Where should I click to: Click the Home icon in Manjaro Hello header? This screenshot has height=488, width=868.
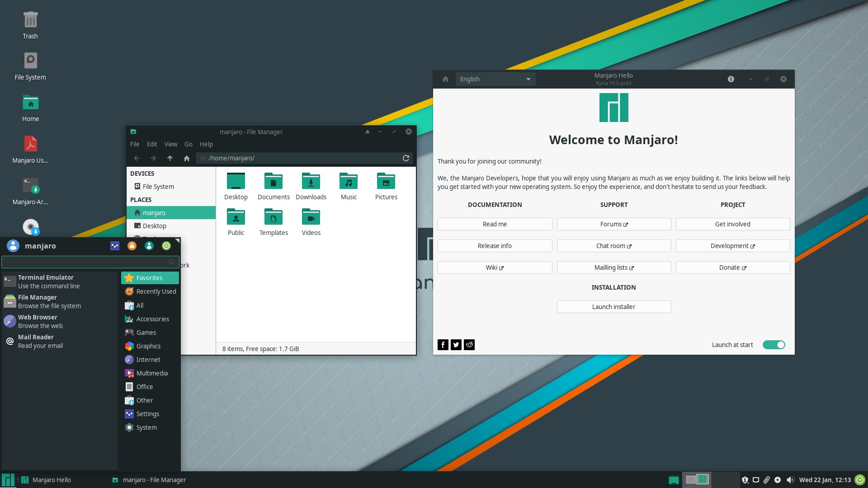(445, 79)
